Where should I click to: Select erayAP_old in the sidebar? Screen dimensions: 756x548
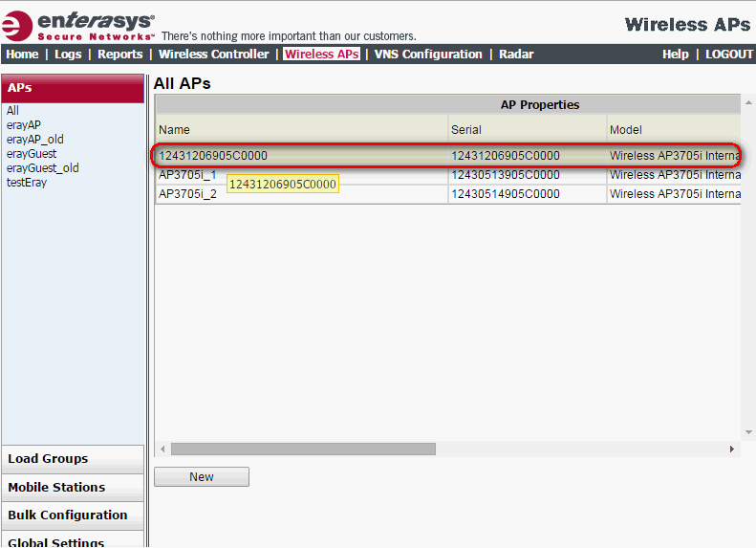pos(34,140)
